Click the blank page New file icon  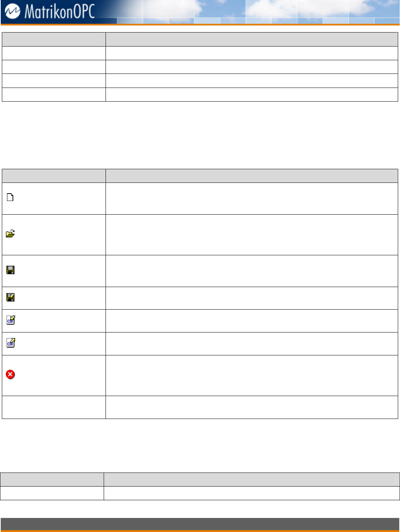[x=10, y=198]
